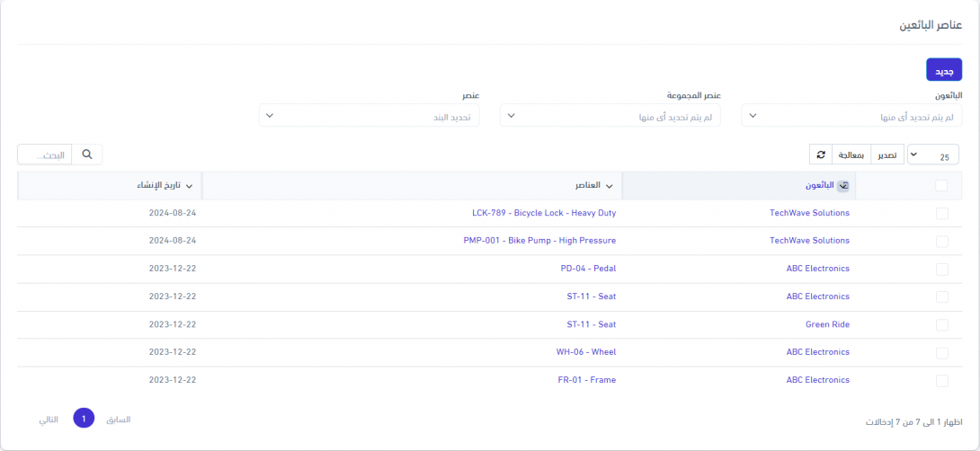Open the PMP-001 Bike Pump item link
Viewport: 980px width, 451px height.
point(539,241)
